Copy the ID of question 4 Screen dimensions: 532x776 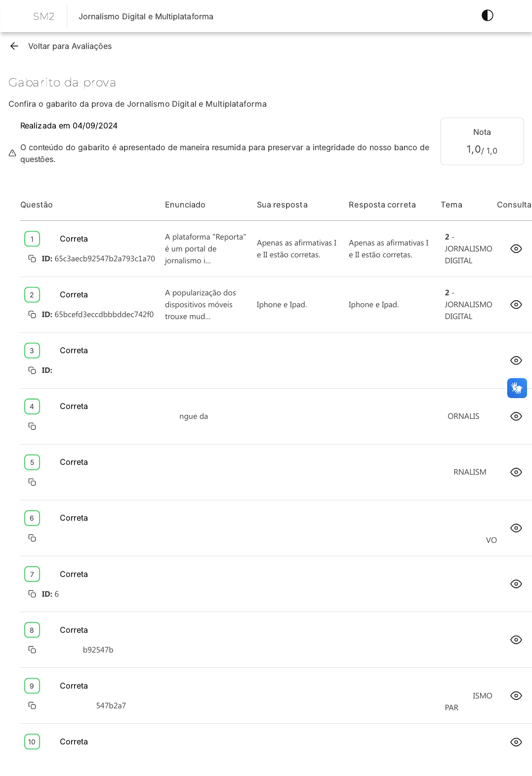pyautogui.click(x=32, y=426)
